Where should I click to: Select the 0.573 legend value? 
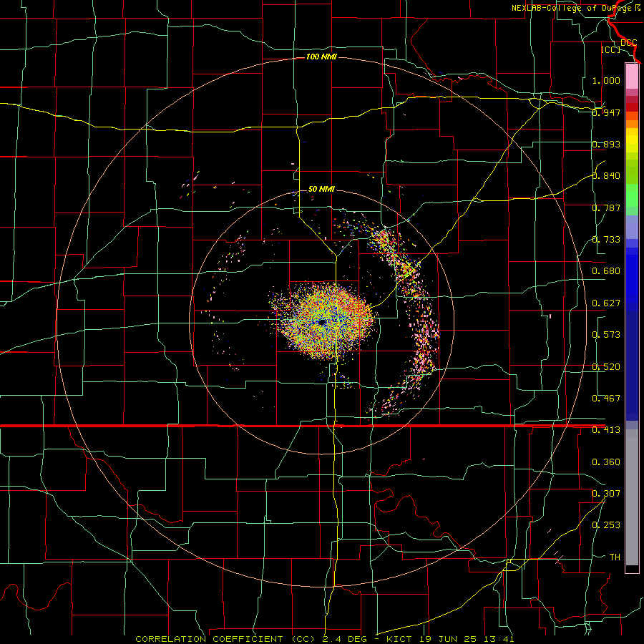(x=606, y=335)
